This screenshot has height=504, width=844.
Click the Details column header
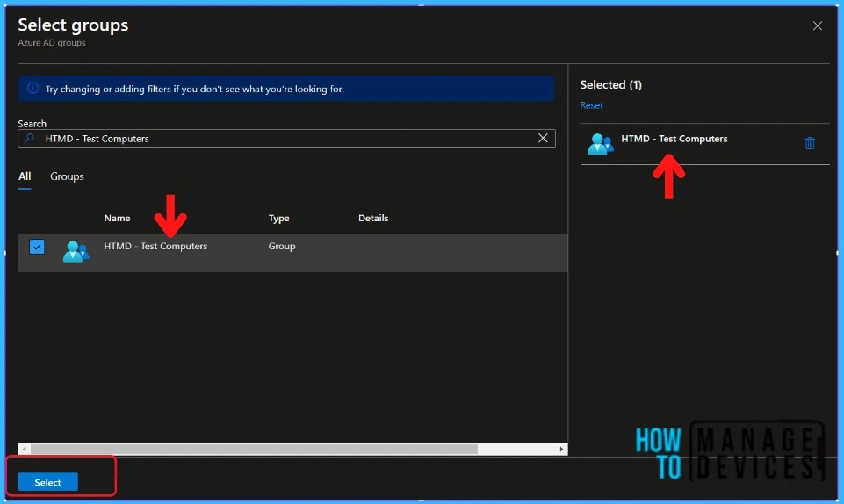pos(373,218)
